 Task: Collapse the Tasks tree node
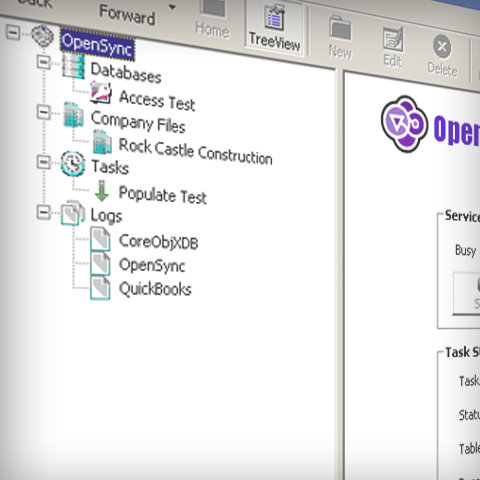[43, 162]
